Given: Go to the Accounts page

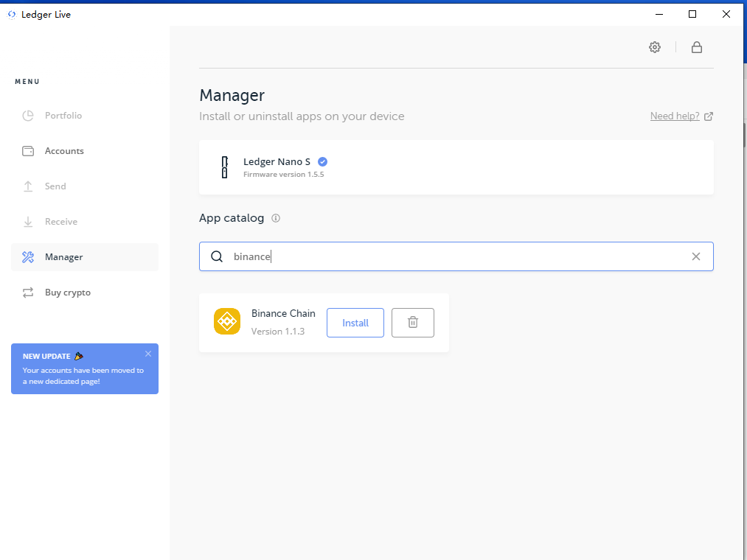Looking at the screenshot, I should pos(64,151).
